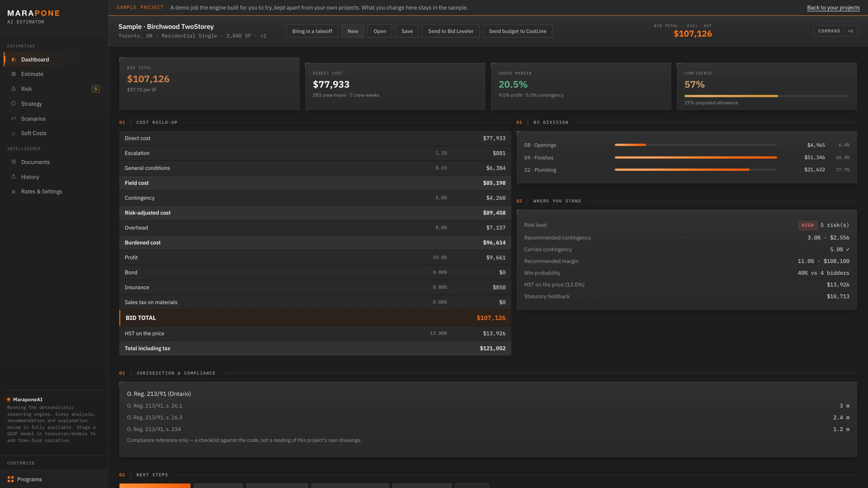The image size is (868, 488).
Task: Click the 22 · Plumbing division bar
Action: [695, 170]
